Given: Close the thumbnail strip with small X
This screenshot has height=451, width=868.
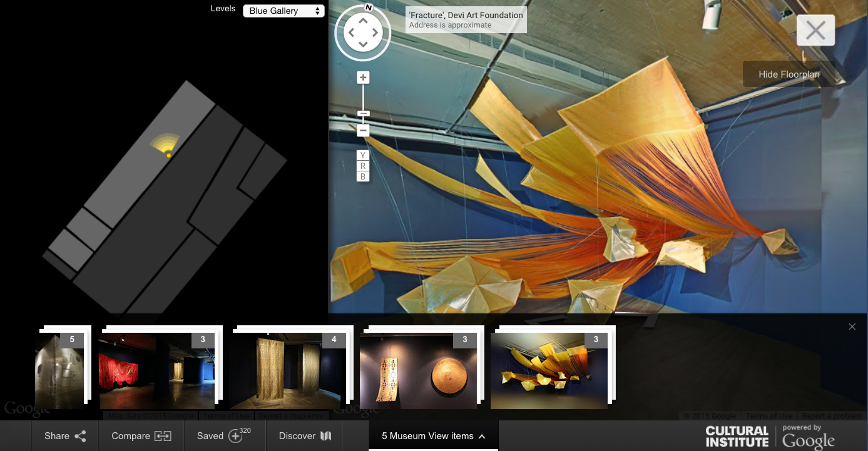Looking at the screenshot, I should click(852, 327).
